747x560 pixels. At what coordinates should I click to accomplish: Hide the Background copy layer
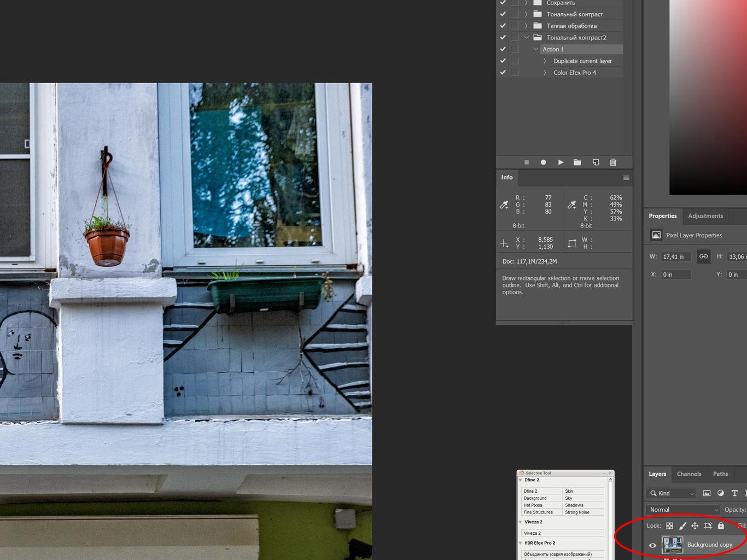652,545
